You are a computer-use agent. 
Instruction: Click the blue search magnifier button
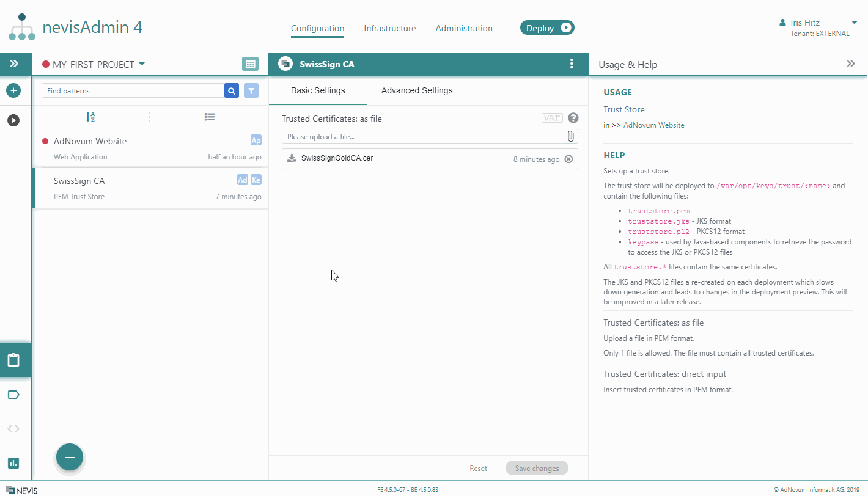coord(232,91)
